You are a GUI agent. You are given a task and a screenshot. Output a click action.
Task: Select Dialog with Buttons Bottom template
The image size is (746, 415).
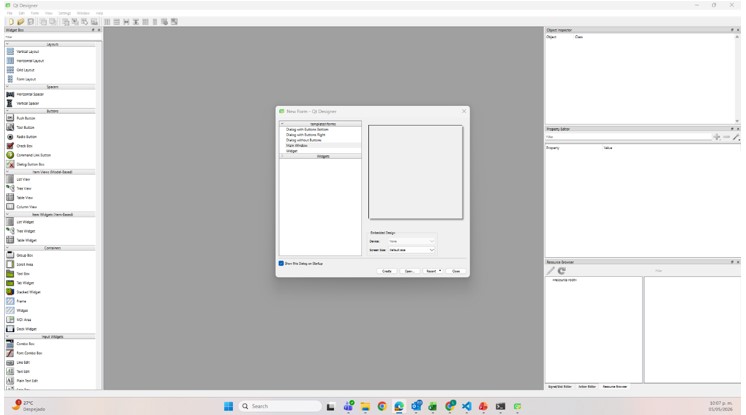click(307, 129)
